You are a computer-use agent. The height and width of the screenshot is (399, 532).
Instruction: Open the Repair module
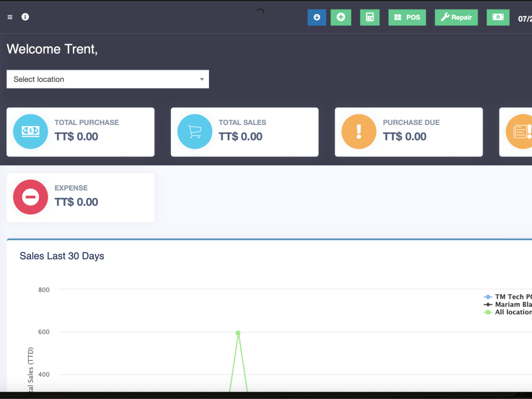[456, 18]
